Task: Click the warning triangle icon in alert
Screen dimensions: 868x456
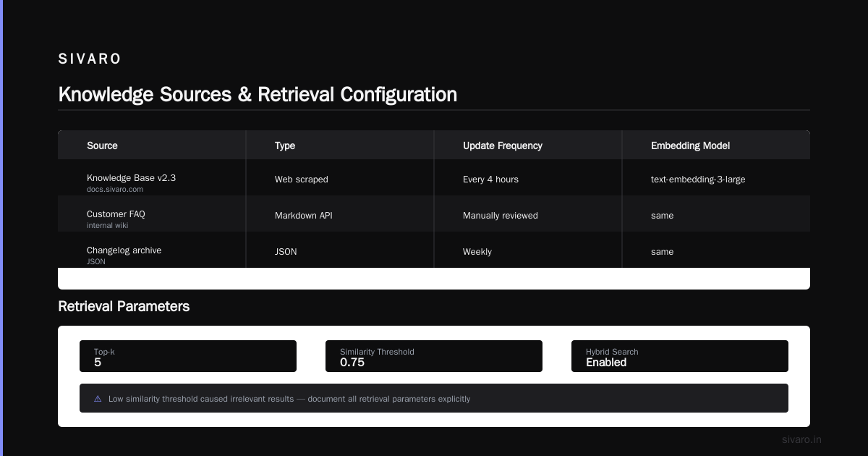Action: point(98,399)
